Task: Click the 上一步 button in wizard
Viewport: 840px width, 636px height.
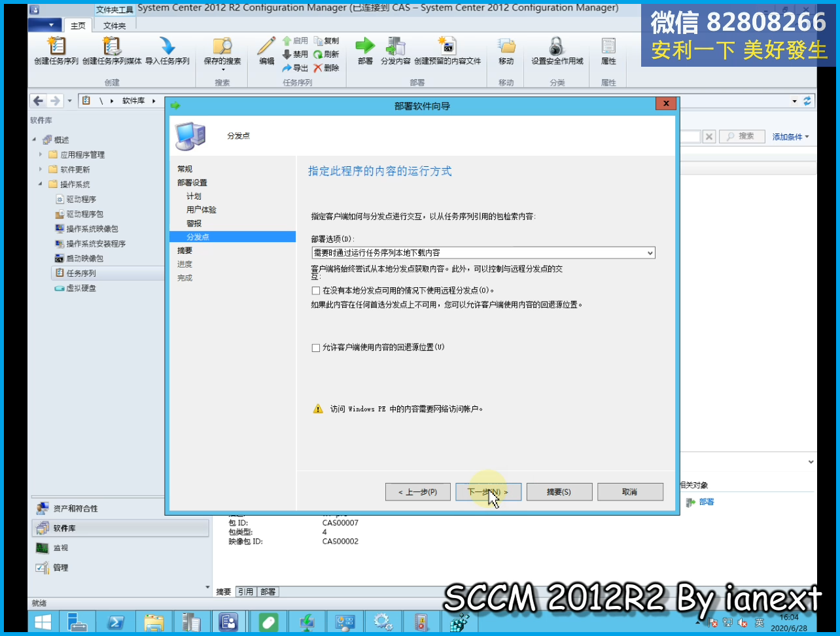Action: coord(418,492)
